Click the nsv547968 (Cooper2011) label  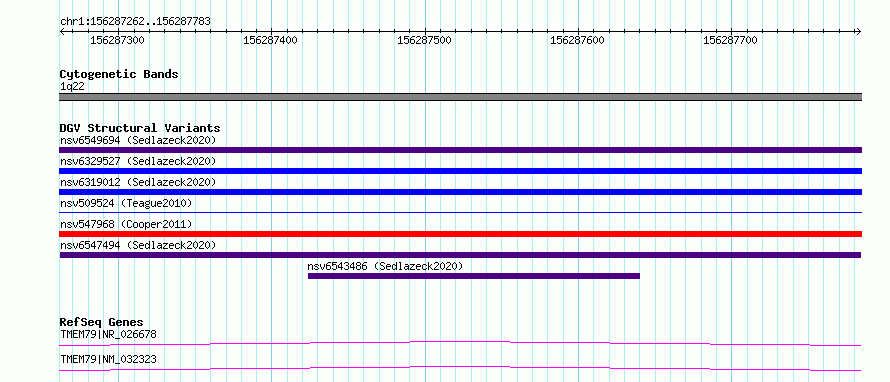pos(126,224)
